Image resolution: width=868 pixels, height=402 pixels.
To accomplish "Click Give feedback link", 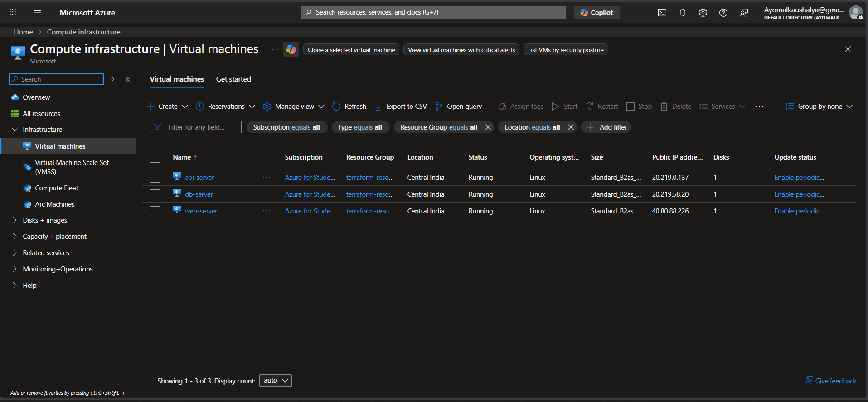I will coord(831,381).
